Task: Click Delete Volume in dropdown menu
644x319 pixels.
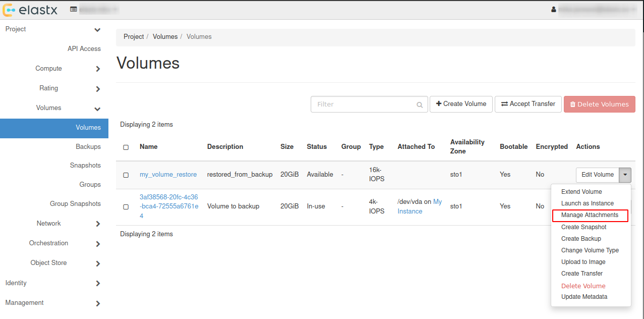Action: 583,286
